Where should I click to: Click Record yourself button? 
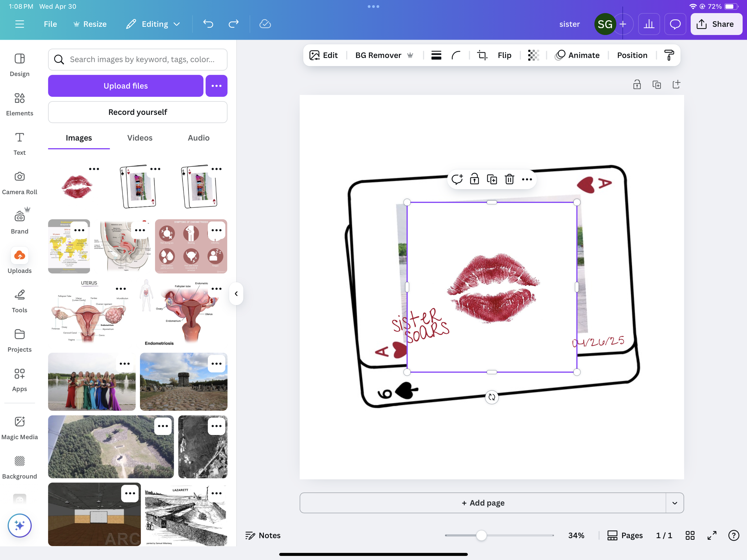[x=138, y=112]
